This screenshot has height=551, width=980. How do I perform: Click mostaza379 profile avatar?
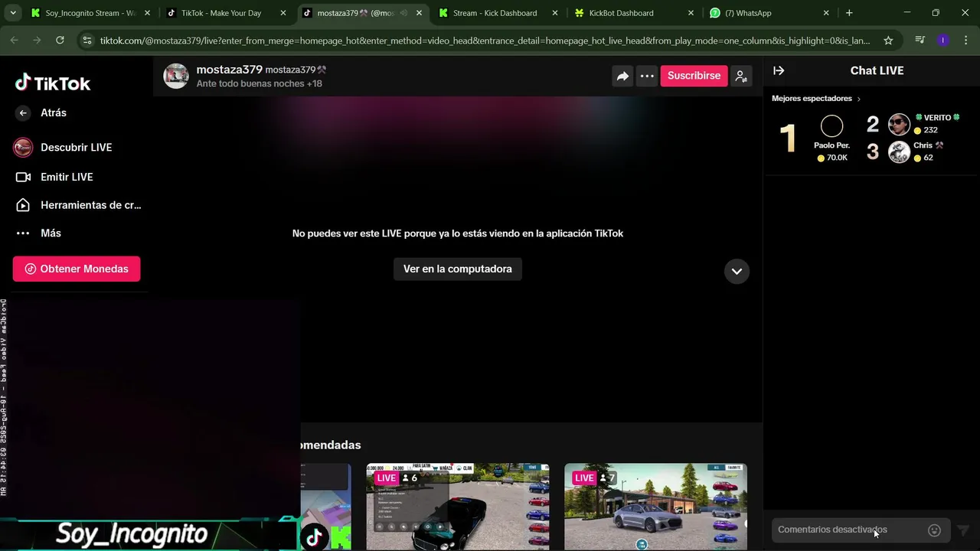pos(176,76)
